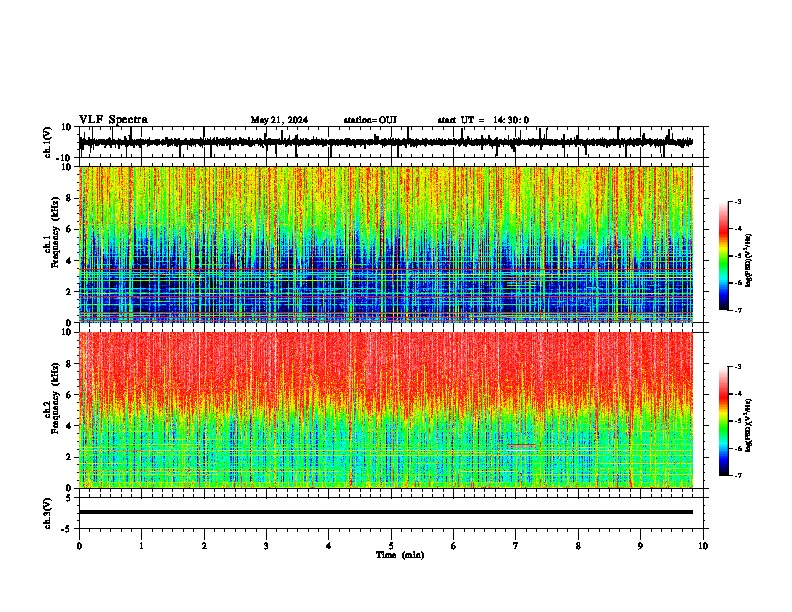Image resolution: width=792 pixels, height=612 pixels.
Task: Click time axis tick label "3"
Action: (266, 546)
